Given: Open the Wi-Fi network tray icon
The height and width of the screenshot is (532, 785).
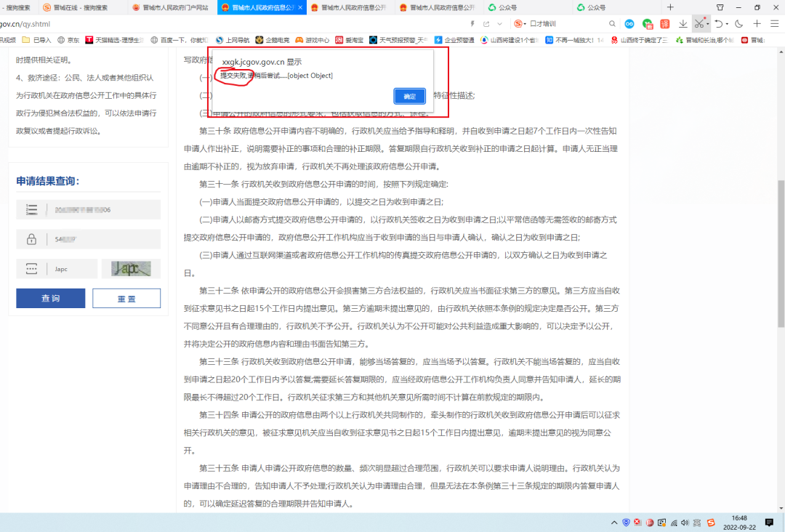Looking at the screenshot, I should [674, 523].
